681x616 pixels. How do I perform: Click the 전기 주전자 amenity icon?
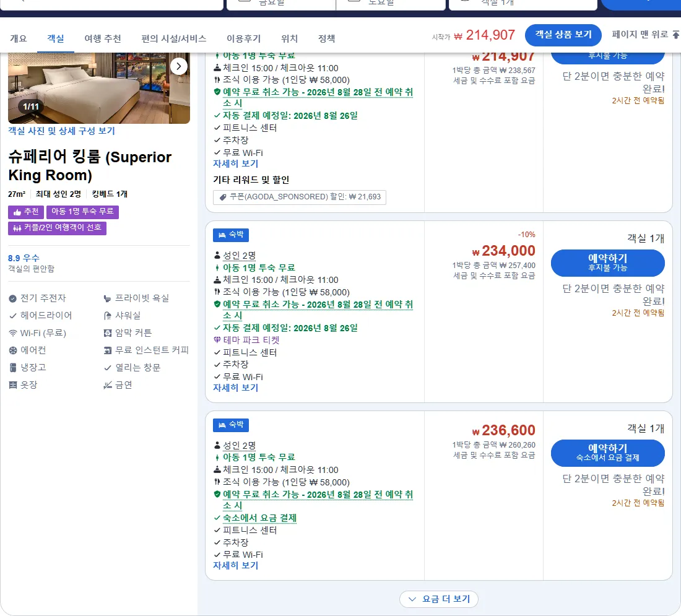(x=12, y=298)
